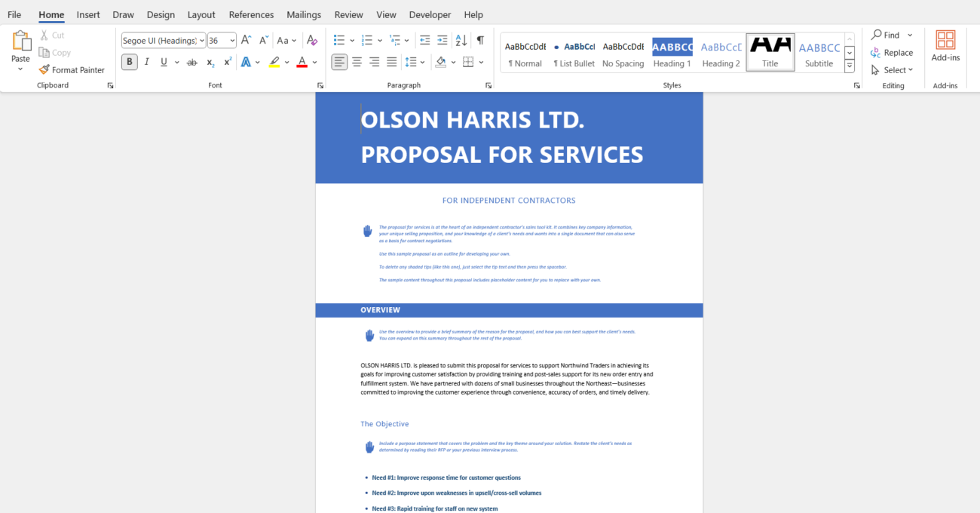Apply the No Spacing style
The width and height of the screenshot is (980, 513).
click(x=623, y=53)
